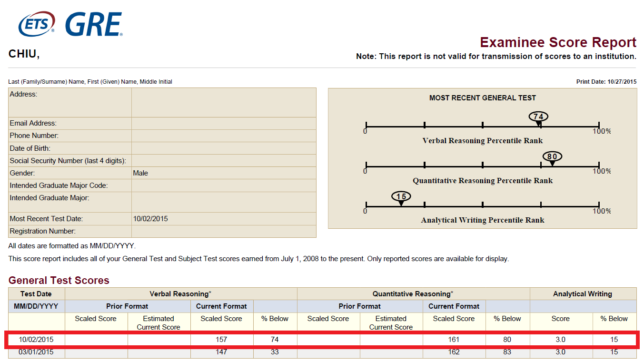Select the Phone Number field label

[x=34, y=136]
